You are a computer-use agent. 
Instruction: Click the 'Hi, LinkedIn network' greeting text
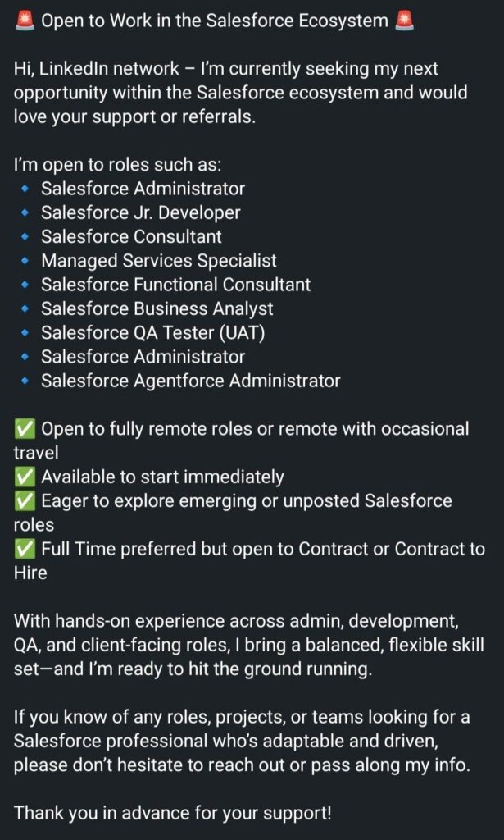[97, 69]
